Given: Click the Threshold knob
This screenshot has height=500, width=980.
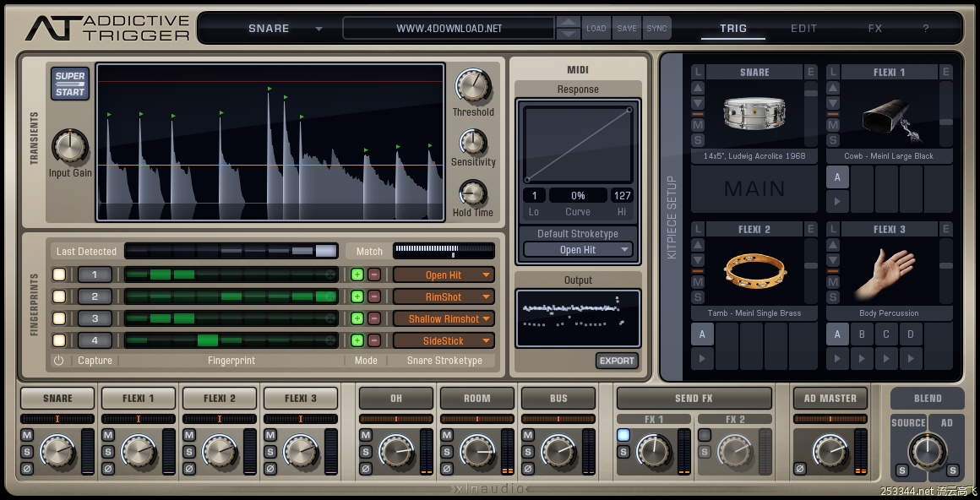Looking at the screenshot, I should pos(472,86).
